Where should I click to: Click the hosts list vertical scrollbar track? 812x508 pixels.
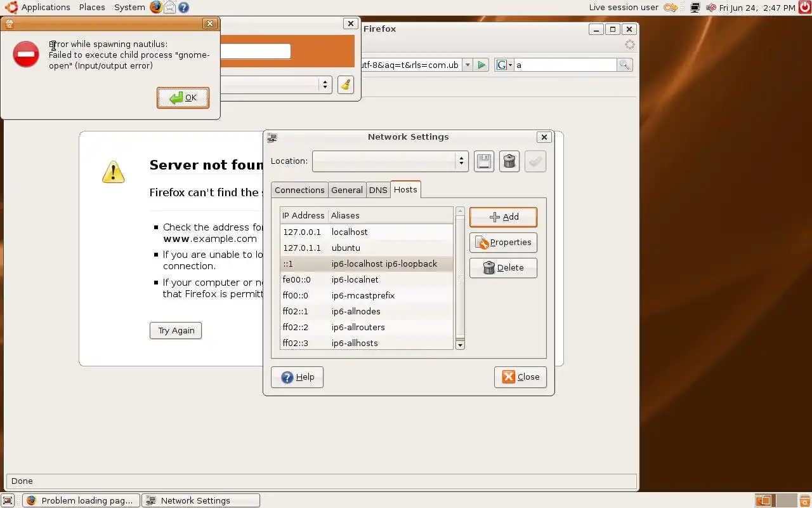click(461, 278)
